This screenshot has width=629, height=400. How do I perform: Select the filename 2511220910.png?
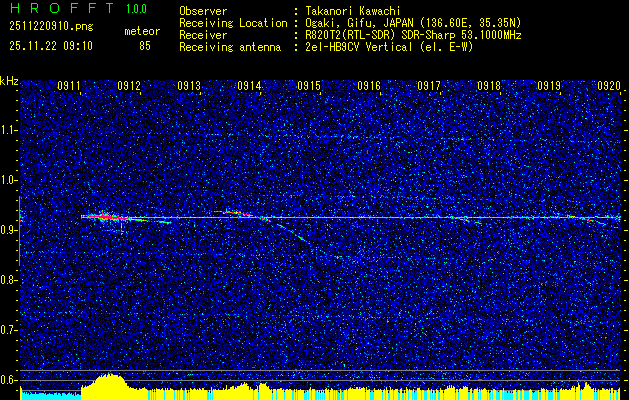tap(51, 27)
